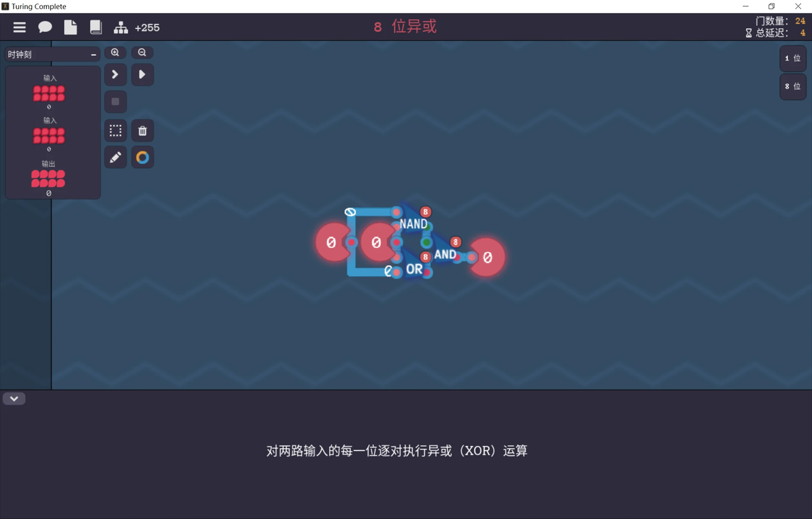Select the pencil wire drawing tool
Viewport: 812px width, 519px height.
pyautogui.click(x=116, y=157)
